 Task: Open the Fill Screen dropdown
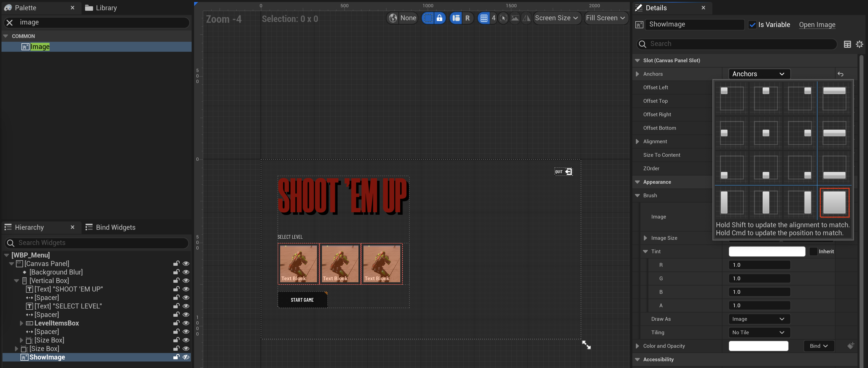point(606,18)
